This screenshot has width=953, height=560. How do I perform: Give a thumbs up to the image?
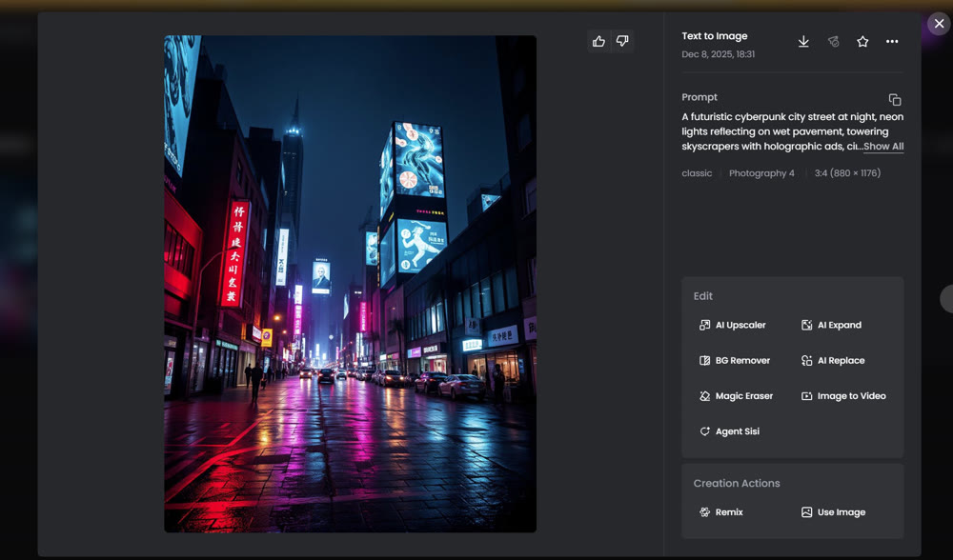point(598,40)
